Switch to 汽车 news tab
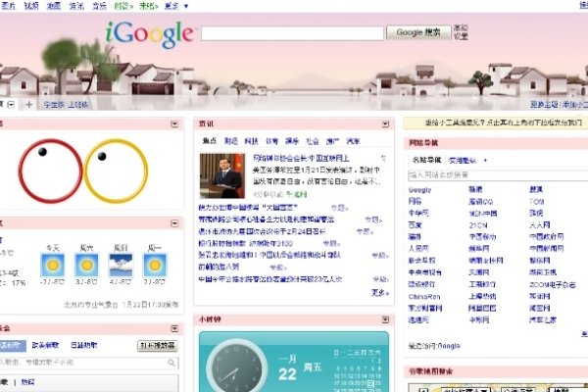Screen dimensions: 588x392 [x=353, y=141]
